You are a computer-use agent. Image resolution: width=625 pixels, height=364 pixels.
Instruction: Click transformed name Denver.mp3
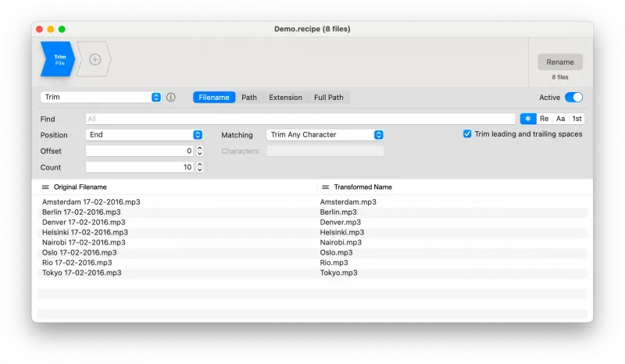tap(341, 222)
